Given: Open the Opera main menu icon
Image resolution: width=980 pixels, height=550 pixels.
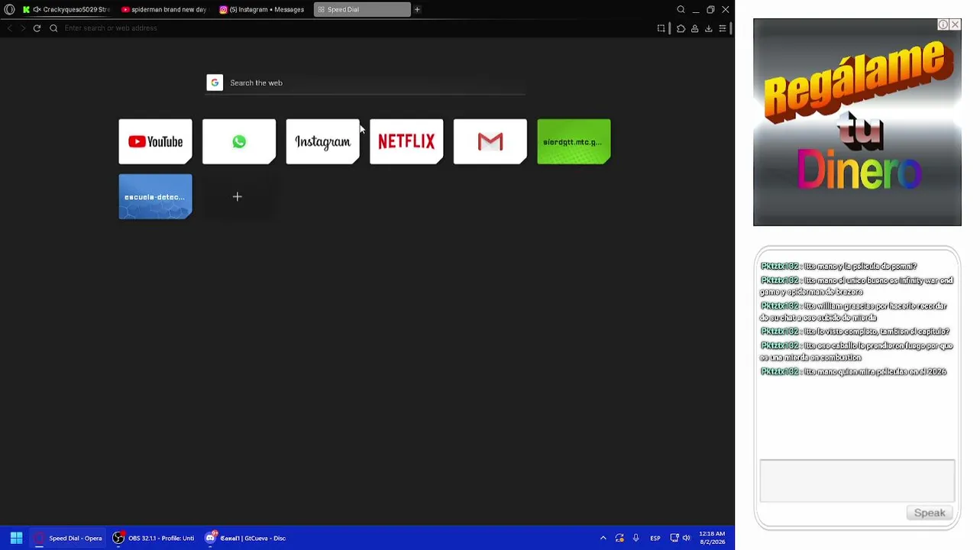Looking at the screenshot, I should [9, 9].
